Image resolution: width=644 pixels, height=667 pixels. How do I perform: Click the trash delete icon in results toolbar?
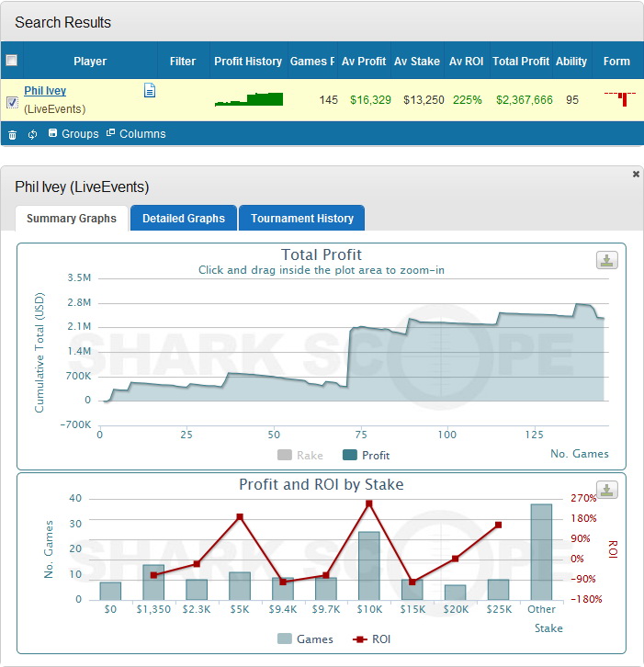click(x=12, y=135)
